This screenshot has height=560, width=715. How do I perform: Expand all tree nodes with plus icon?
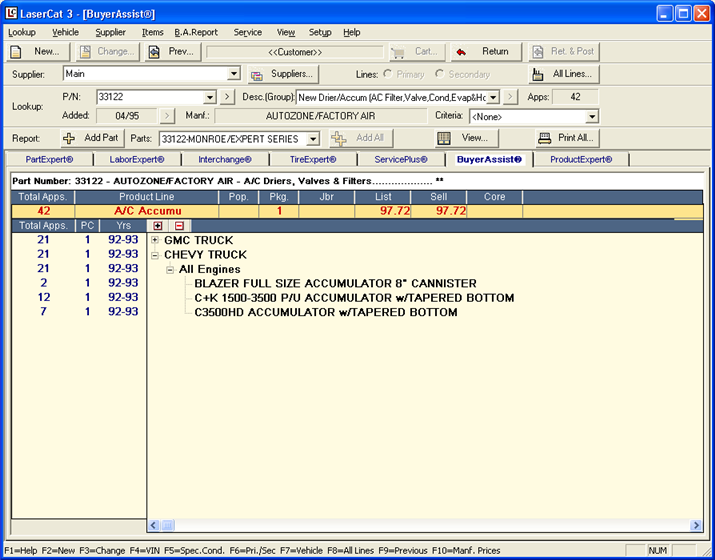pos(159,226)
